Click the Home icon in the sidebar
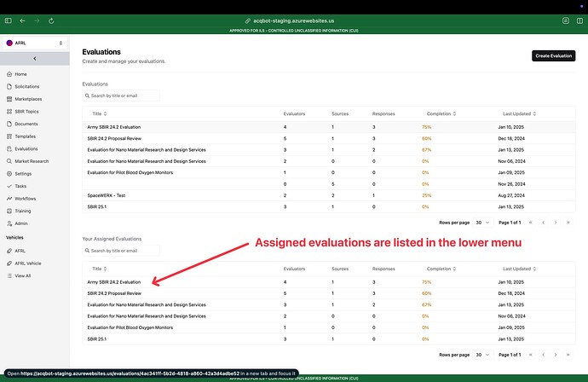588x382 pixels. point(9,74)
